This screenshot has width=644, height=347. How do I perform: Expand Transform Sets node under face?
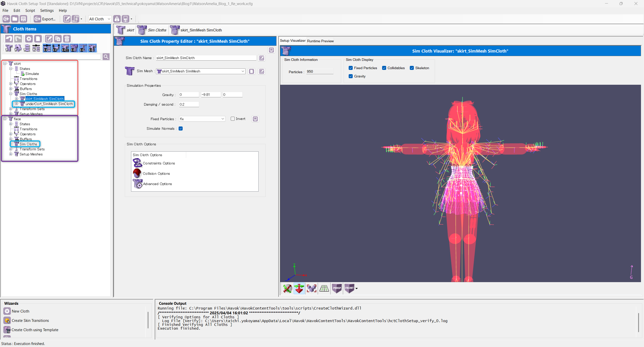tap(11, 149)
